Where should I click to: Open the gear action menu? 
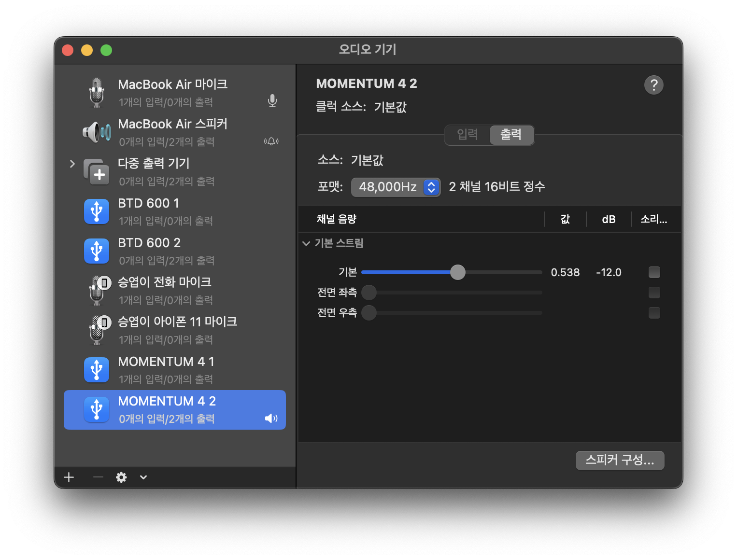pyautogui.click(x=121, y=477)
